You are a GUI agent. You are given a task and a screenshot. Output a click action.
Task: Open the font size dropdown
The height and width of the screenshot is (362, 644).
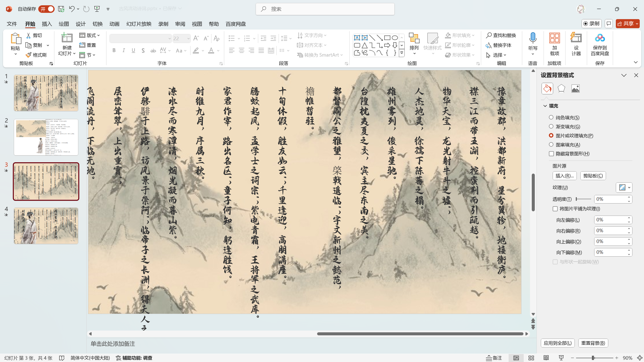[x=188, y=38]
